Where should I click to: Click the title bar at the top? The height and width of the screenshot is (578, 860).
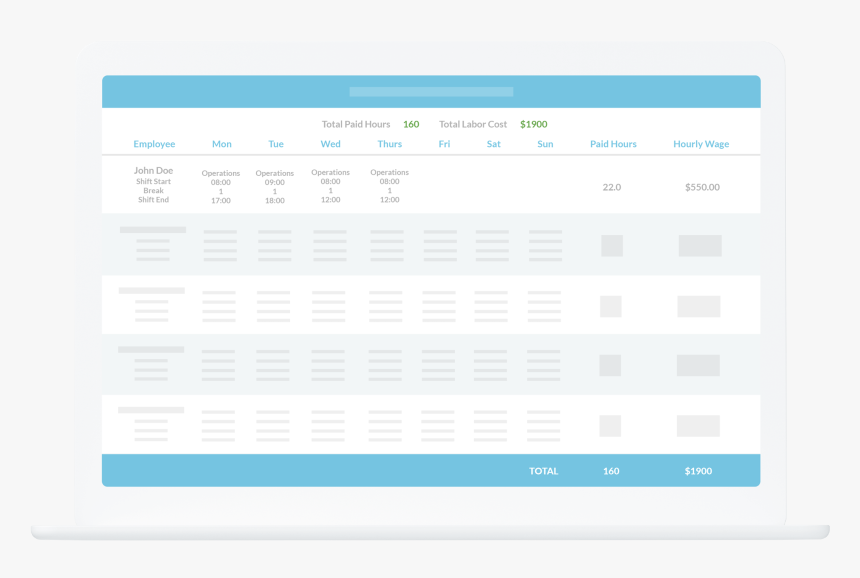pos(430,90)
